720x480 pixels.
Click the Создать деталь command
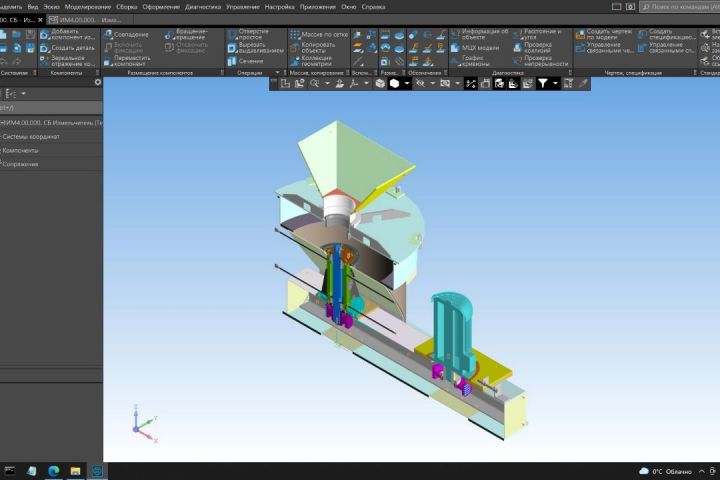coord(67,48)
